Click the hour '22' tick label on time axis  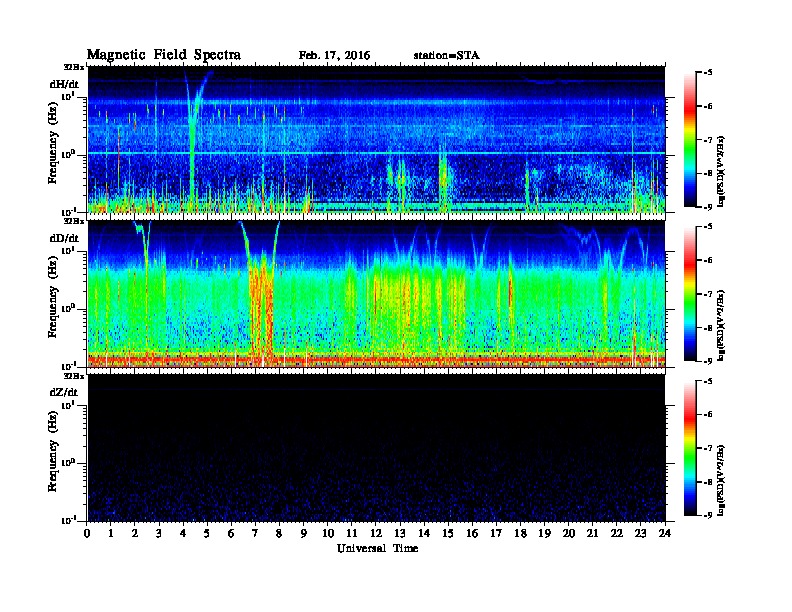(616, 533)
